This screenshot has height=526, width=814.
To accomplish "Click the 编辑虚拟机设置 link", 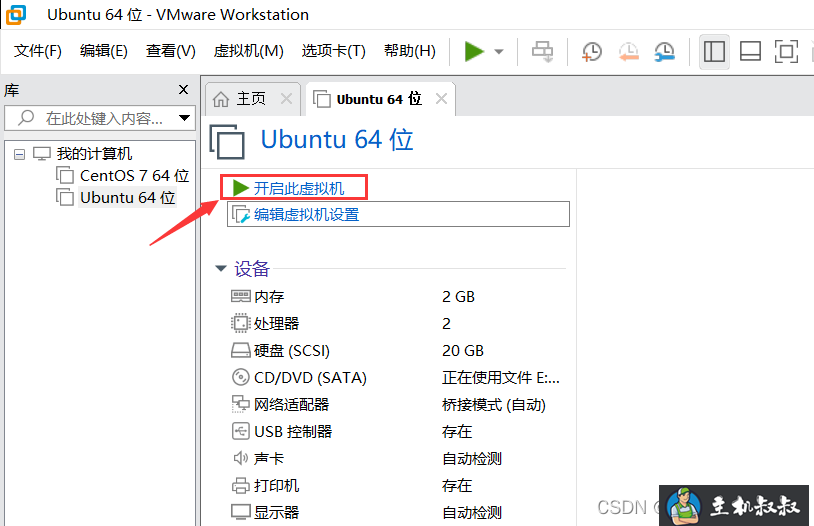I will coord(306,214).
